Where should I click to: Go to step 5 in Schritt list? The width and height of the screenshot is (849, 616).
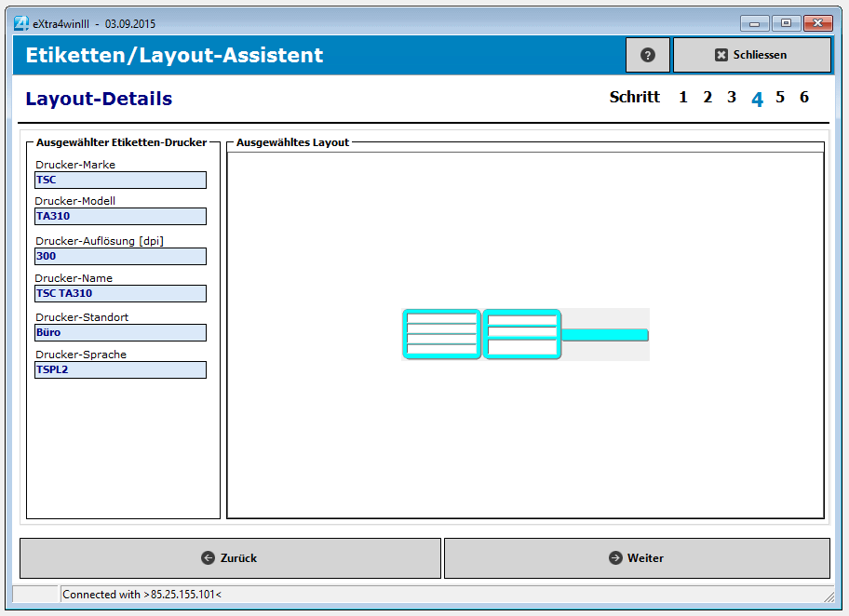pos(780,98)
